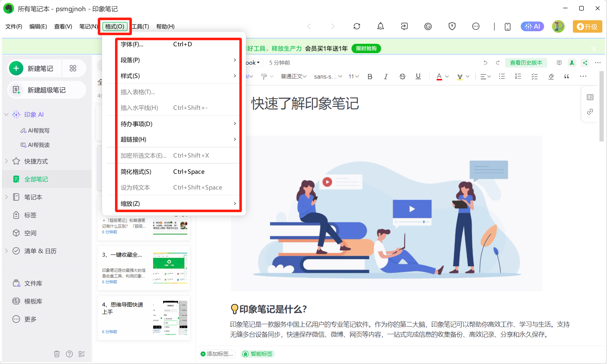Click the clear formatting eraser icon
The image size is (607, 364).
coord(551,76)
